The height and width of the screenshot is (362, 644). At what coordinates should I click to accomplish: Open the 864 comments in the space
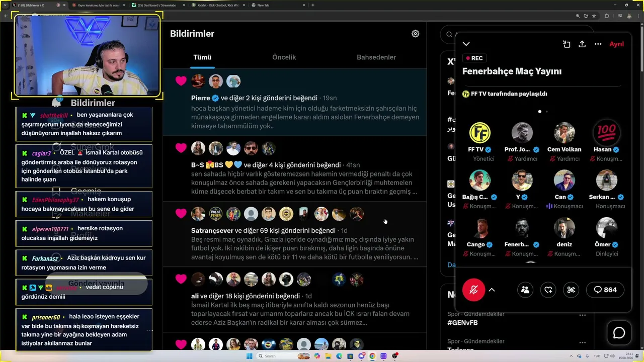tap(605, 290)
